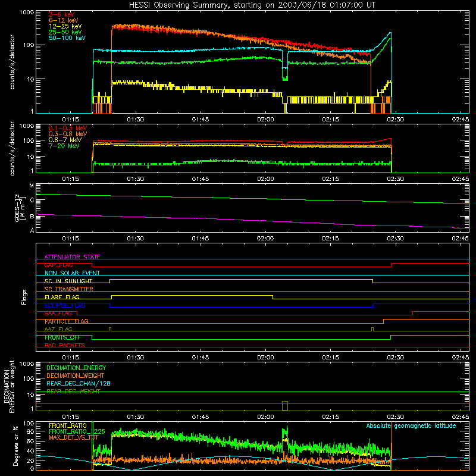Click the REAR_DEC_CHAN/128 legend label
Image resolution: width=476 pixels, height=476 pixels.
(x=79, y=384)
